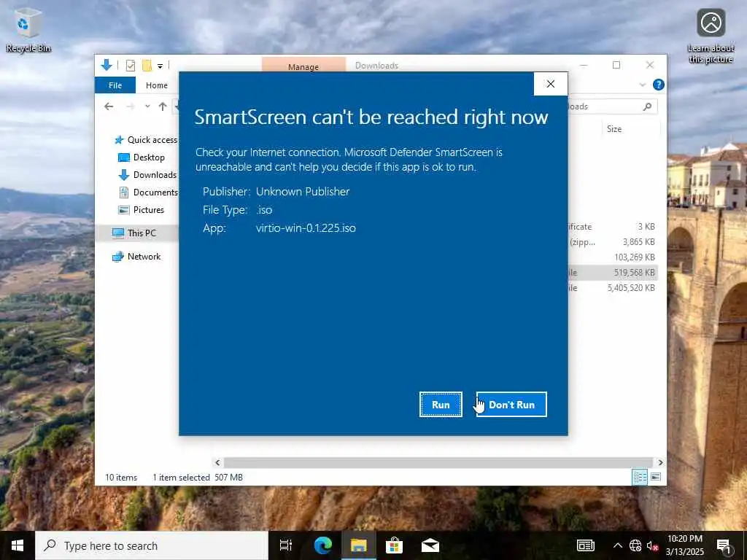Click File Explorer taskbar icon

tap(358, 545)
